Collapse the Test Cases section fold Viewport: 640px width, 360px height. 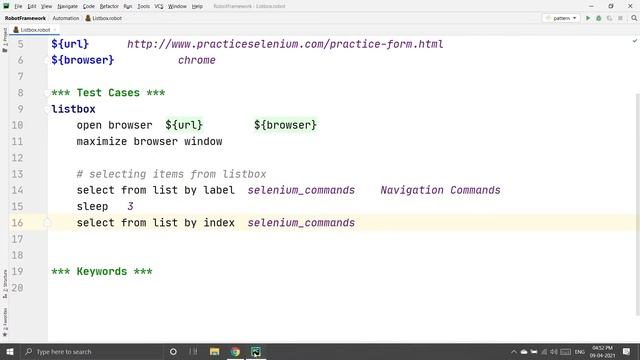47,93
